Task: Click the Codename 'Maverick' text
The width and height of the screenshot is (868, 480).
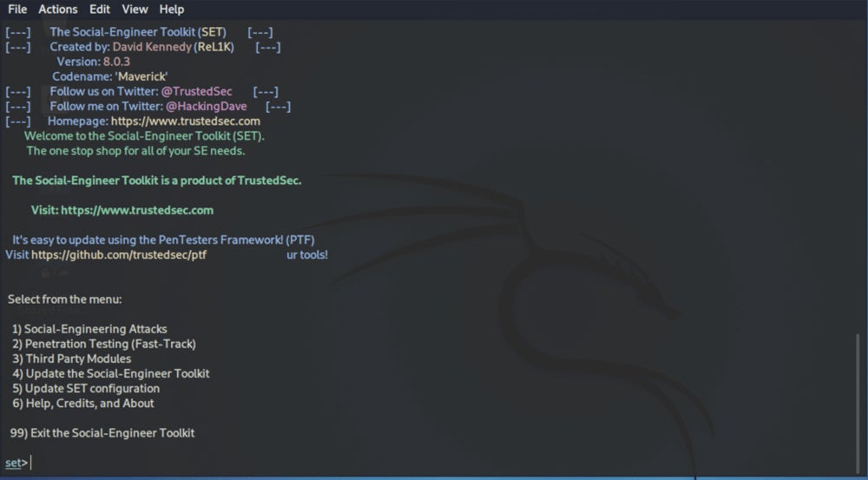Action: pyautogui.click(x=110, y=76)
